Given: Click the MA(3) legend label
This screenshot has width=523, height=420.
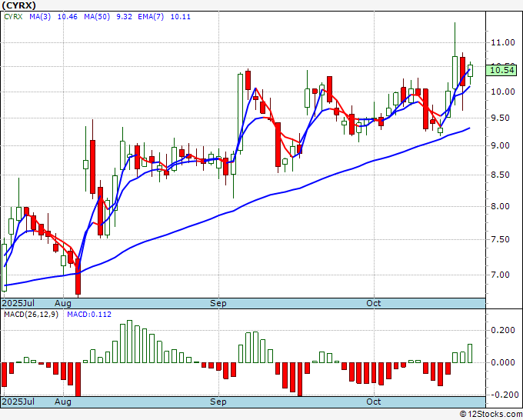Looking at the screenshot, I should 40,17.
